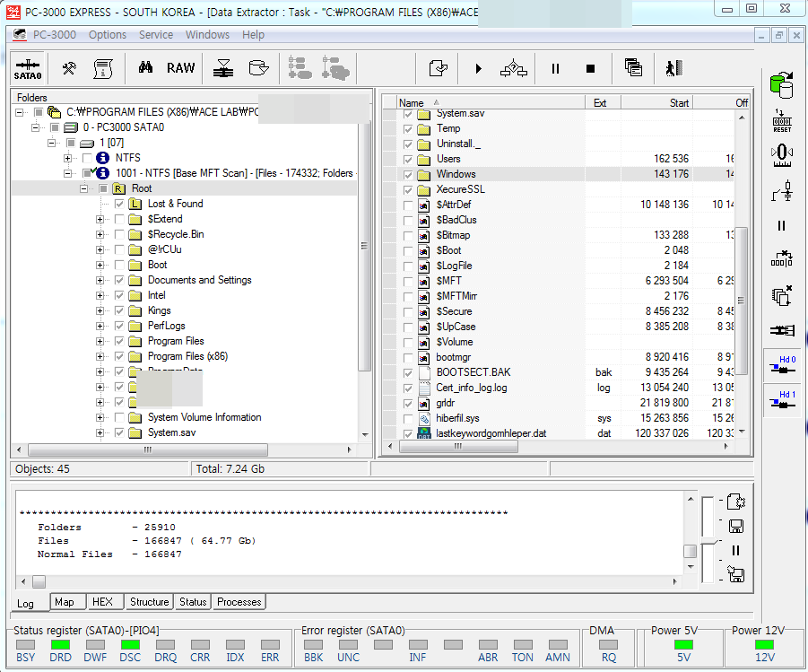Check the $Recycle.Bin folder checkbox
Screen dimensions: 808x672
coord(119,235)
